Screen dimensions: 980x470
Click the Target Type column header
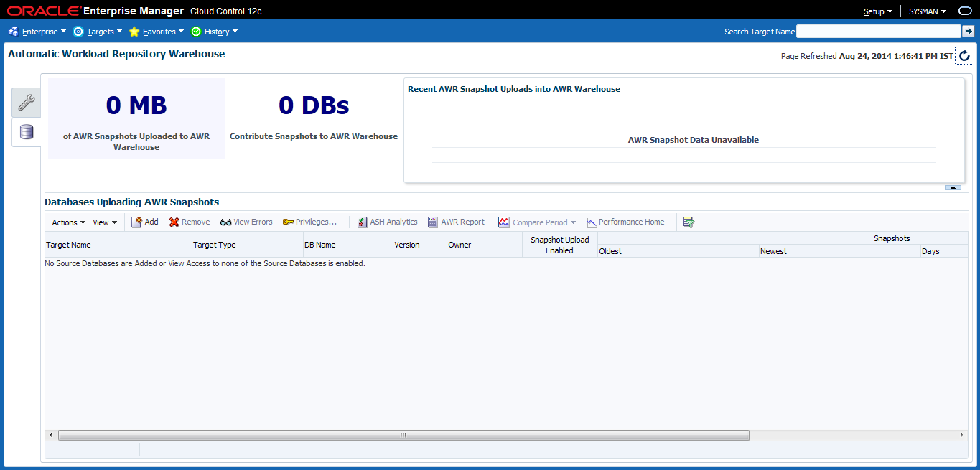click(248, 245)
